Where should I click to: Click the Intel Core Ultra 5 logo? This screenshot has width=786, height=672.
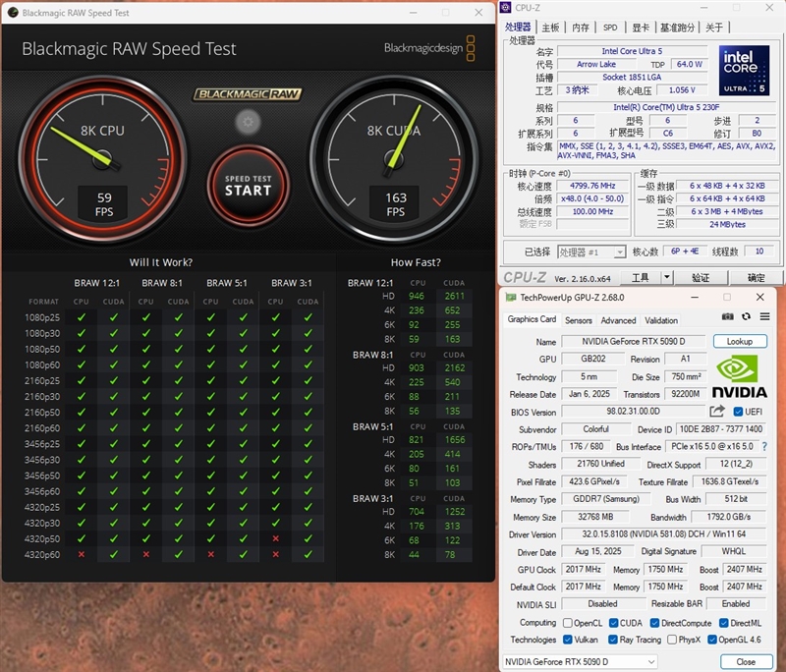pos(744,70)
